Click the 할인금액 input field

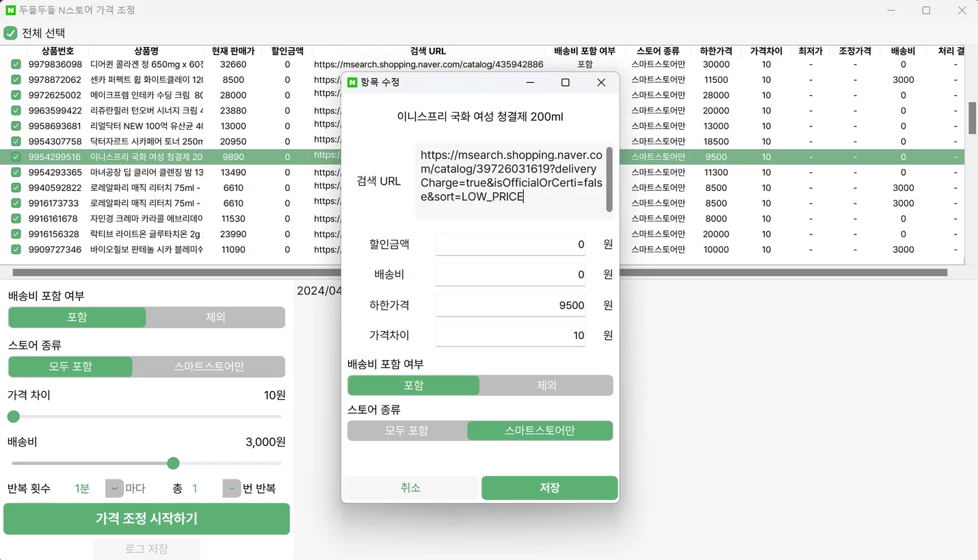510,244
